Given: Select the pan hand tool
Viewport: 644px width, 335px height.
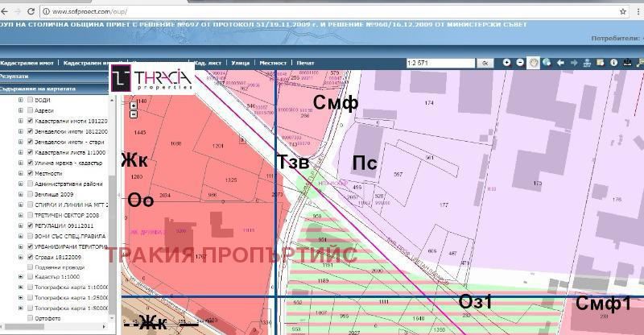Looking at the screenshot, I should pos(534,63).
